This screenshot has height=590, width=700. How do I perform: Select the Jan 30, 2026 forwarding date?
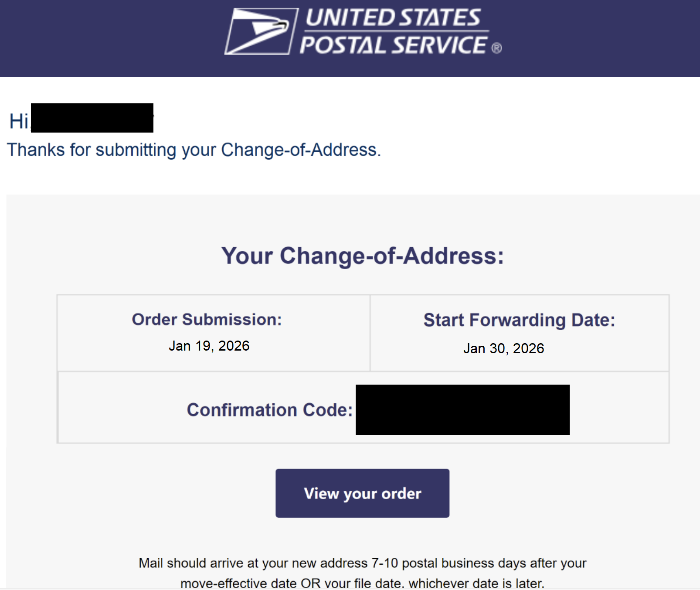pos(503,348)
